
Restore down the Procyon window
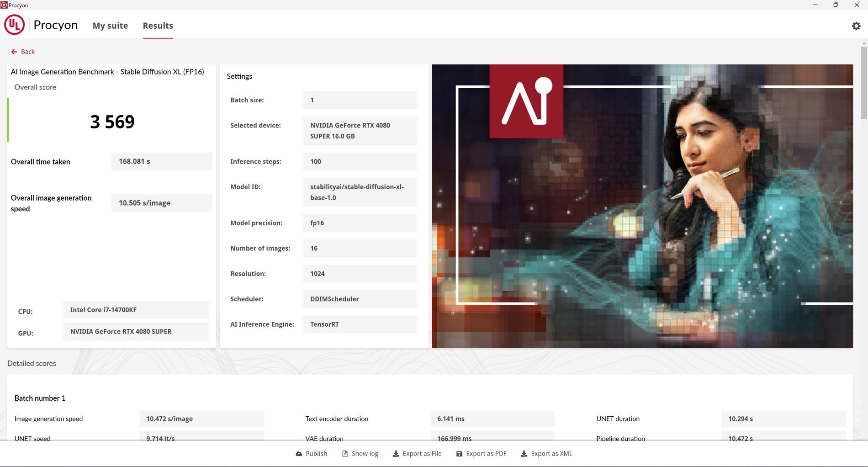pos(836,5)
